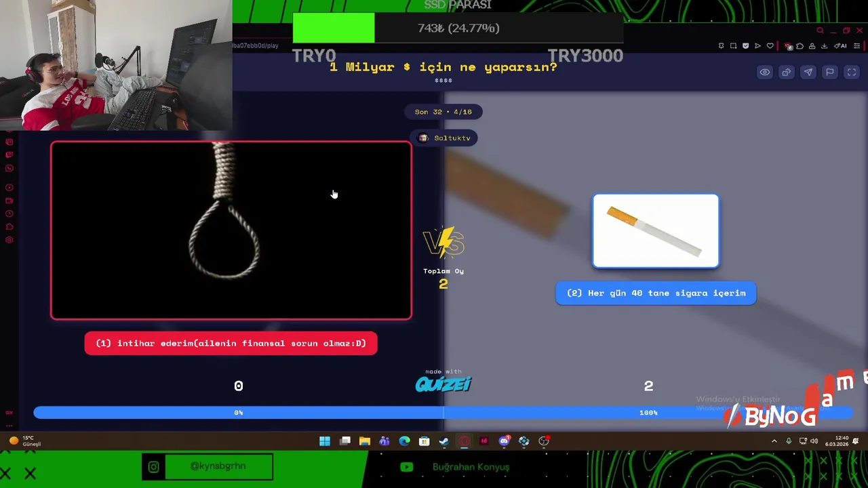Click the Son 32 • 4/16 round badge
The image size is (868, 488).
click(443, 112)
